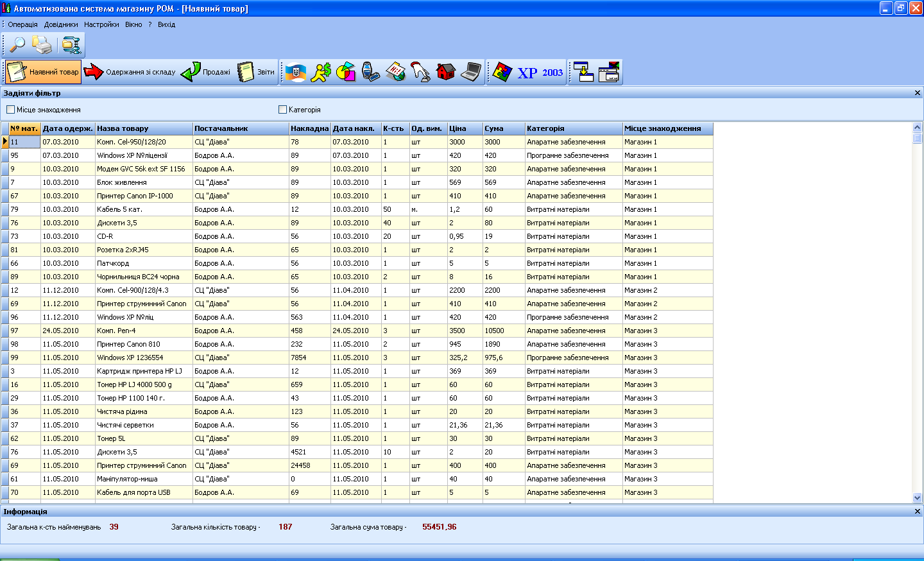Select the Картридж принтера HP LJ cell

(x=144, y=371)
